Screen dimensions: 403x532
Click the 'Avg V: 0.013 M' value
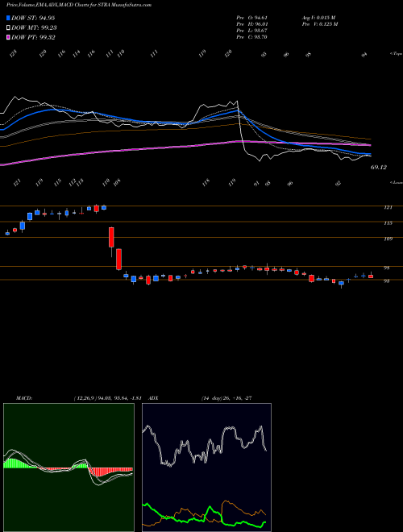pos(319,18)
